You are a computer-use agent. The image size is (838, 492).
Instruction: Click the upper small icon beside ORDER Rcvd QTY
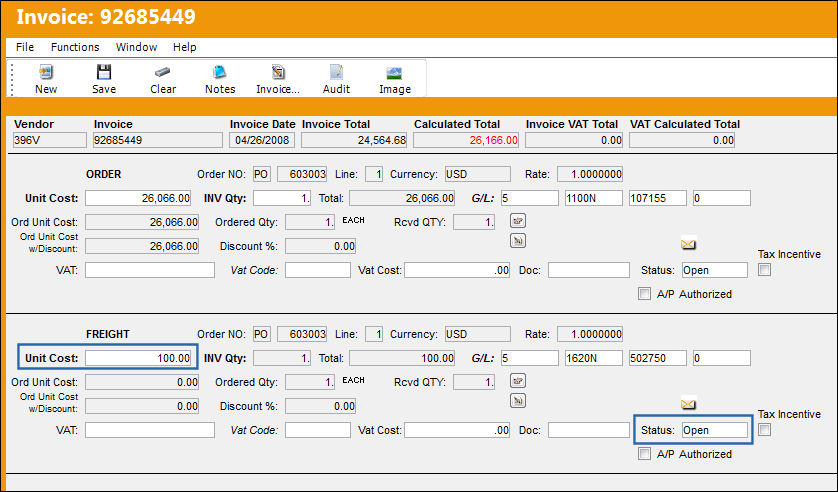pos(517,220)
